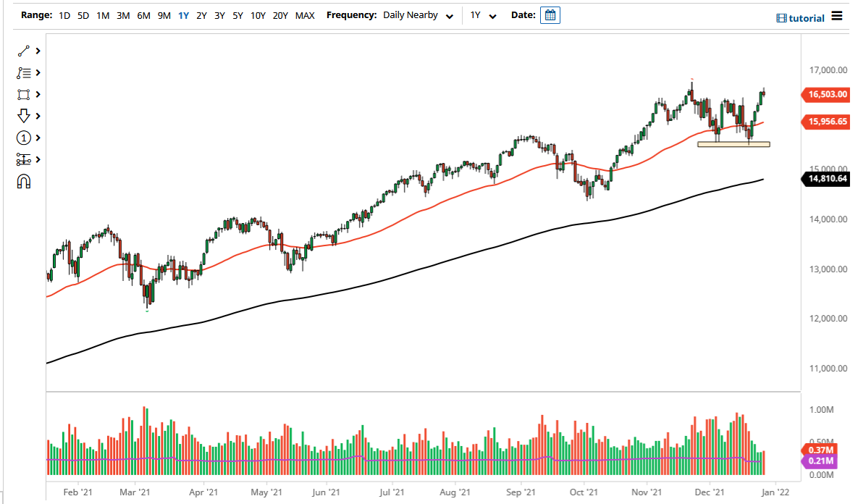Image resolution: width=858 pixels, height=504 pixels.
Task: Open the chart hamburger menu
Action: 837,17
